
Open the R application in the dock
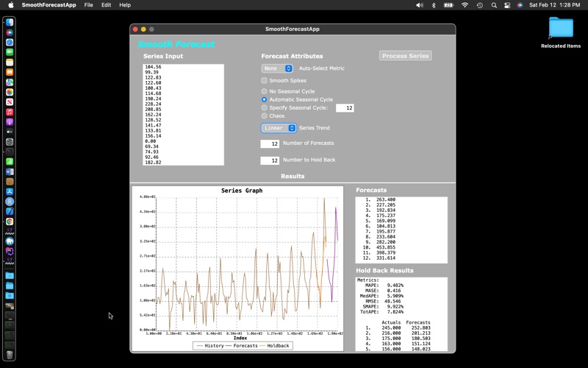click(10, 202)
